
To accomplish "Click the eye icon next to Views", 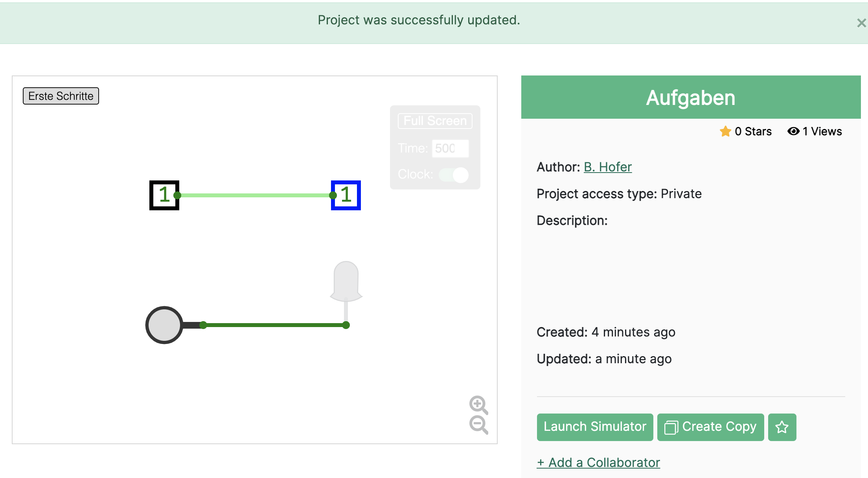I will point(793,131).
